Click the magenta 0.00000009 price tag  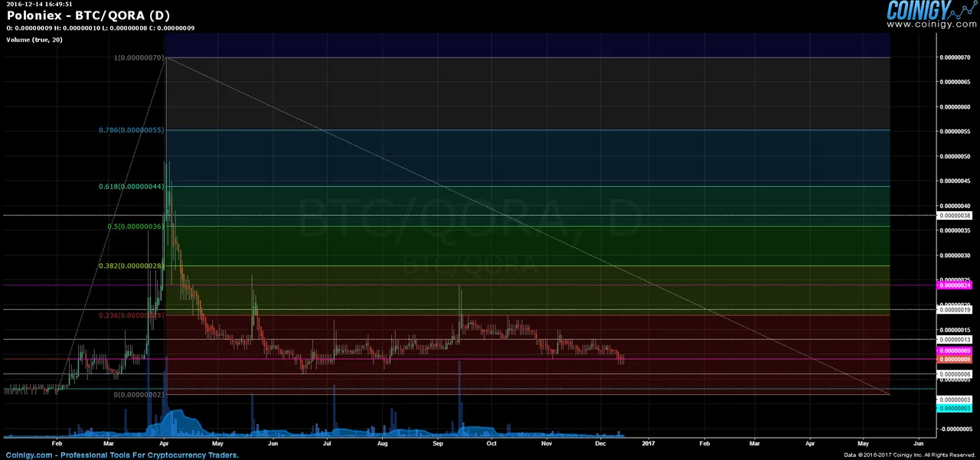[955, 351]
